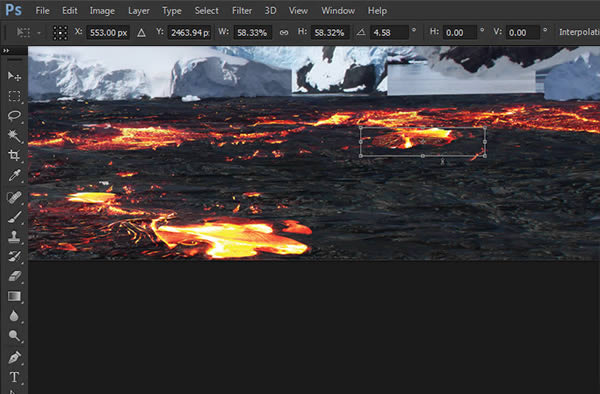
Task: Click the width percentage field
Action: pos(252,33)
